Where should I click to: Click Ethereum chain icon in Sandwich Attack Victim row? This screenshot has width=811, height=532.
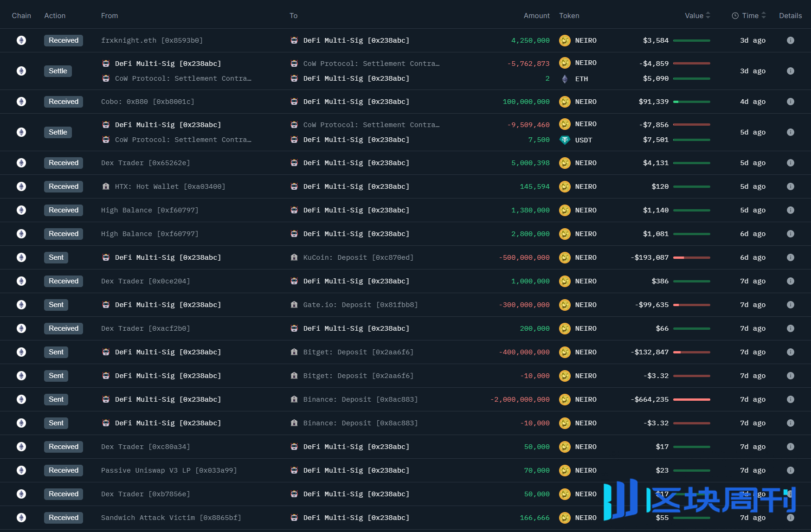coord(21,518)
